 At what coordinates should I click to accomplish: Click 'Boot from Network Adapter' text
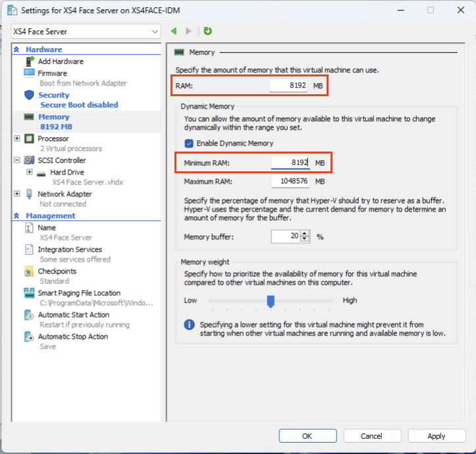(83, 83)
